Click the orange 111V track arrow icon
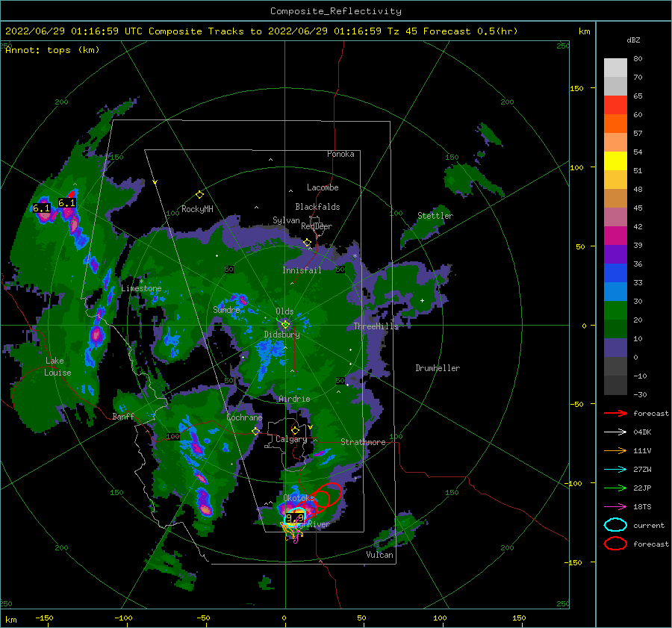The width and height of the screenshot is (672, 628). pos(615,450)
